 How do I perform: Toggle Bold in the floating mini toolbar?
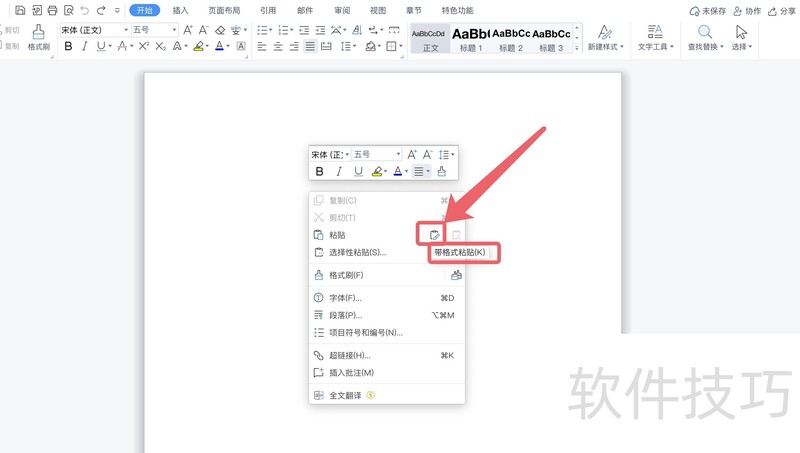tap(319, 171)
